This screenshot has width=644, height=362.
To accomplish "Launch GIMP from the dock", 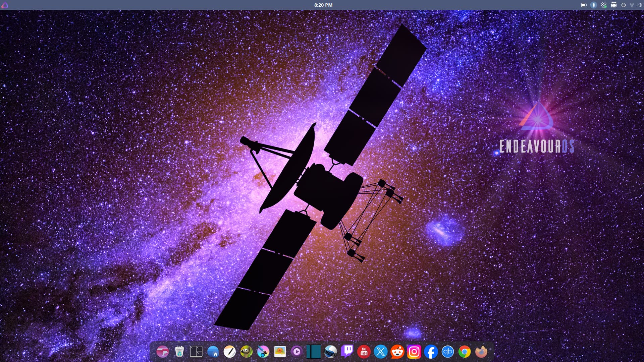I will tap(247, 352).
